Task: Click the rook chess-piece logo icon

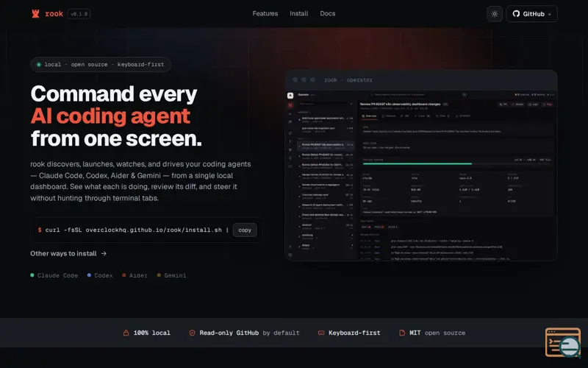Action: point(35,14)
